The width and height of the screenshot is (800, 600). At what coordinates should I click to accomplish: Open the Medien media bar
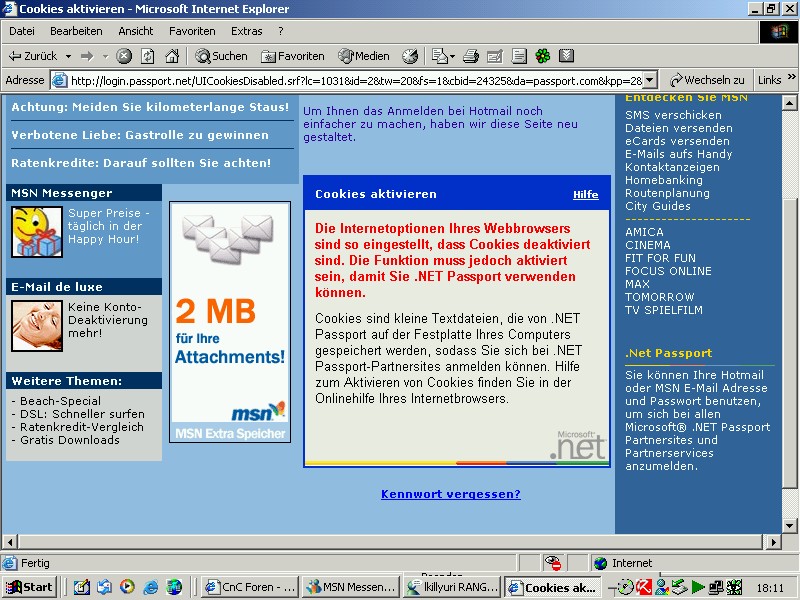pos(364,56)
